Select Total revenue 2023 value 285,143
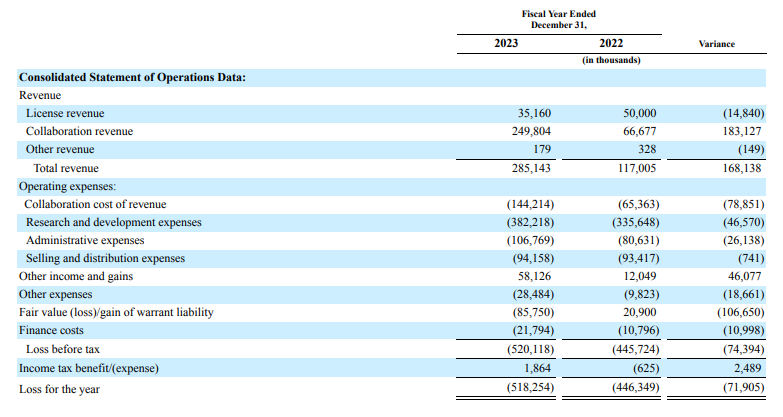The image size is (783, 417). click(531, 168)
